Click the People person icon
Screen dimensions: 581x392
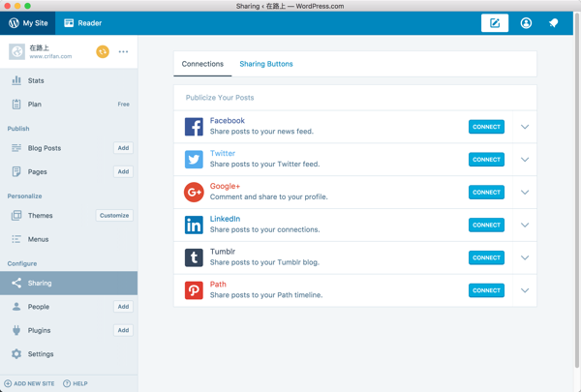click(16, 307)
